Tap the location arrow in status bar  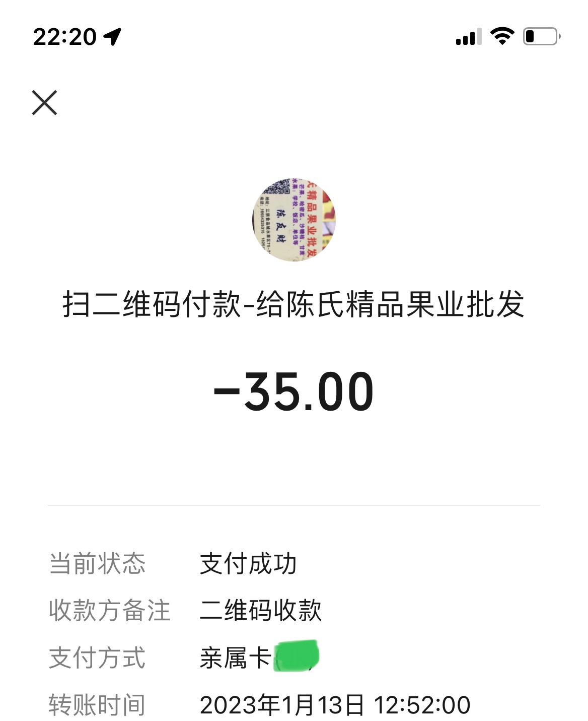click(113, 36)
